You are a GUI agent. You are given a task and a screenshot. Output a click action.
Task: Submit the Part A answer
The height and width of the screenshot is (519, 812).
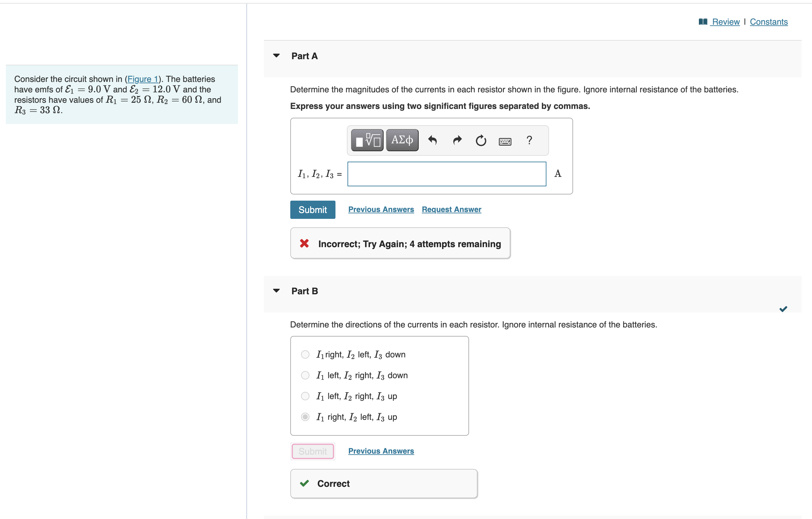click(x=313, y=209)
